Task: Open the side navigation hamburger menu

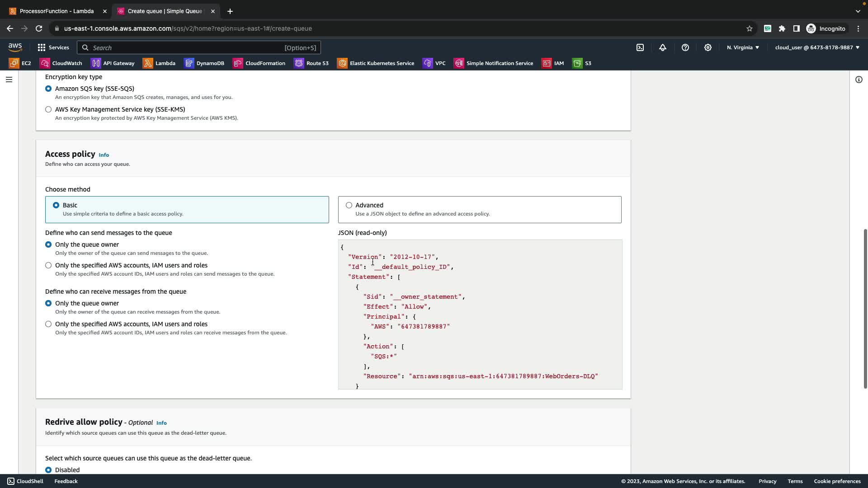Action: 9,80
